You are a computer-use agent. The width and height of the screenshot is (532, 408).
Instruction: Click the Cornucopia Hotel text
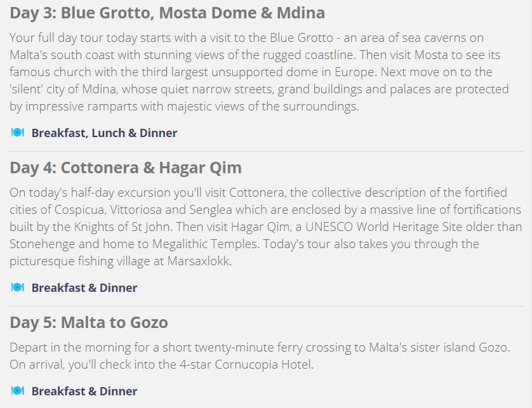[263, 365]
